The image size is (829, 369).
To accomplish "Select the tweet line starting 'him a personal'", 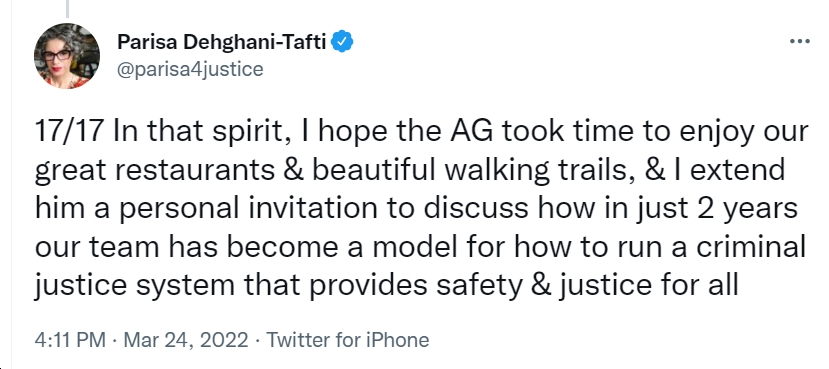I will tap(416, 209).
